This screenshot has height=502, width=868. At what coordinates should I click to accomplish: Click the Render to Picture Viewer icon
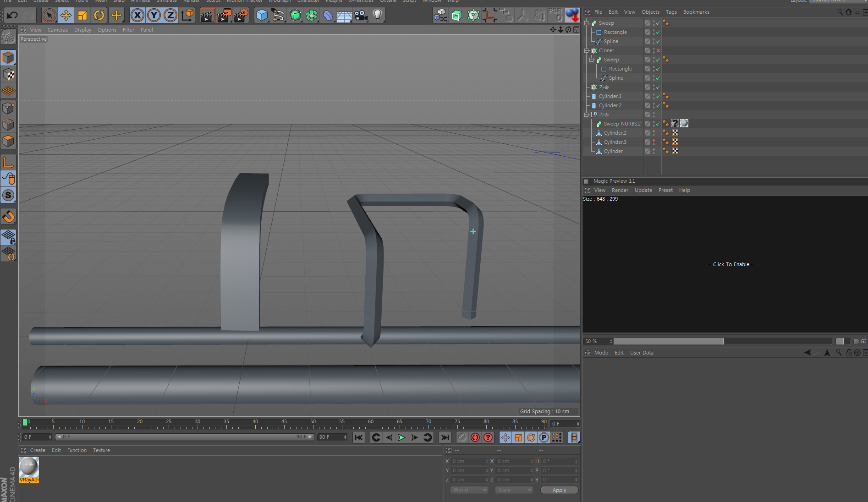[224, 15]
